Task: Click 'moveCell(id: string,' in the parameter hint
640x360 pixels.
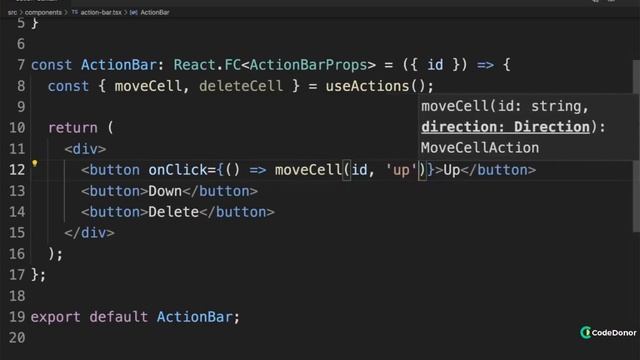Action: (x=505, y=106)
